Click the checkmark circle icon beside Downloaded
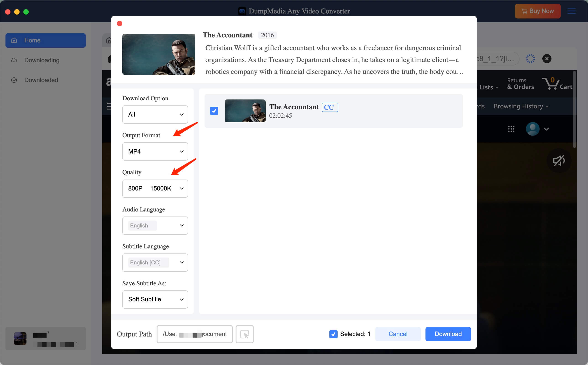This screenshot has height=365, width=588. point(14,80)
